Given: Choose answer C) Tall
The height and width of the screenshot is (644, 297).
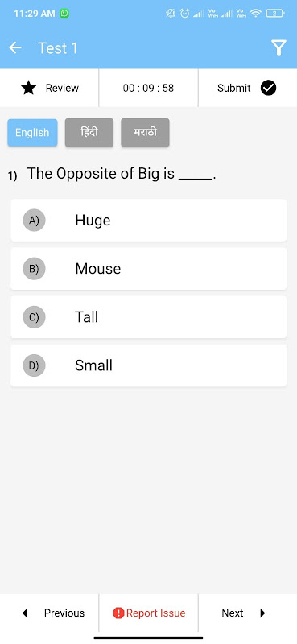Looking at the screenshot, I should click(x=148, y=317).
